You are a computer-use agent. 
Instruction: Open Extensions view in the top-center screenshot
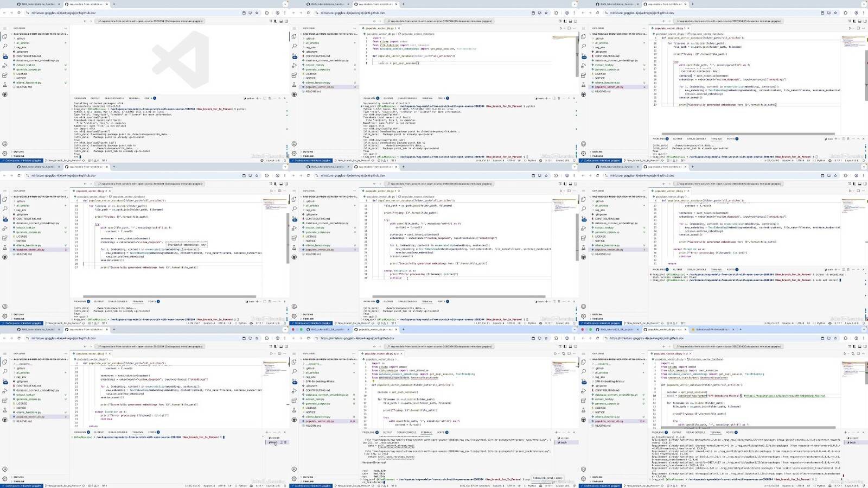[x=294, y=75]
